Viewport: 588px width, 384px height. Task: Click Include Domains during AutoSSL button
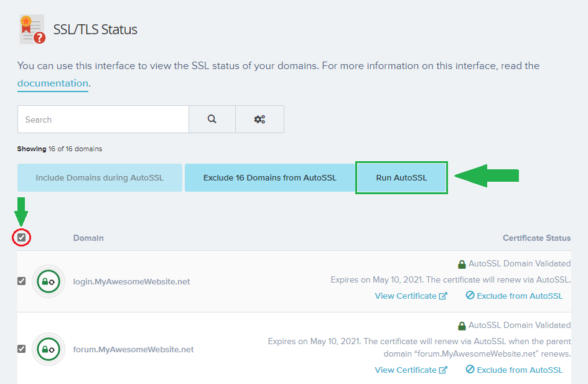tap(100, 177)
